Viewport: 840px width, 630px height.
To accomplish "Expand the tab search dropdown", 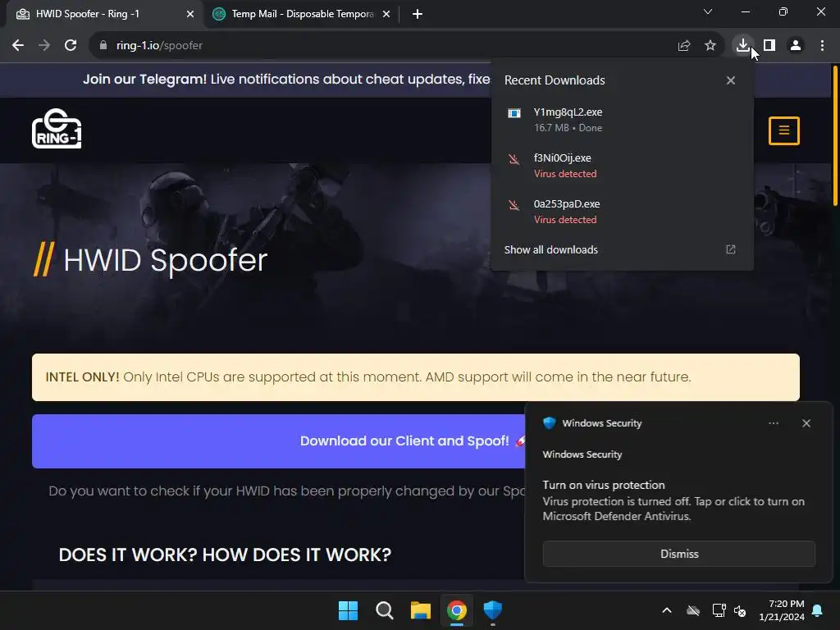I will click(x=708, y=11).
